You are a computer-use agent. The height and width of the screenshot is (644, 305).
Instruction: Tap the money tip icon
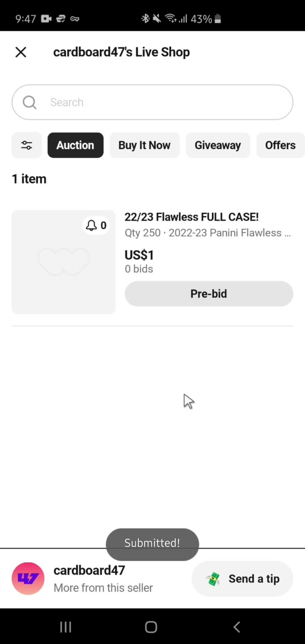tap(213, 579)
